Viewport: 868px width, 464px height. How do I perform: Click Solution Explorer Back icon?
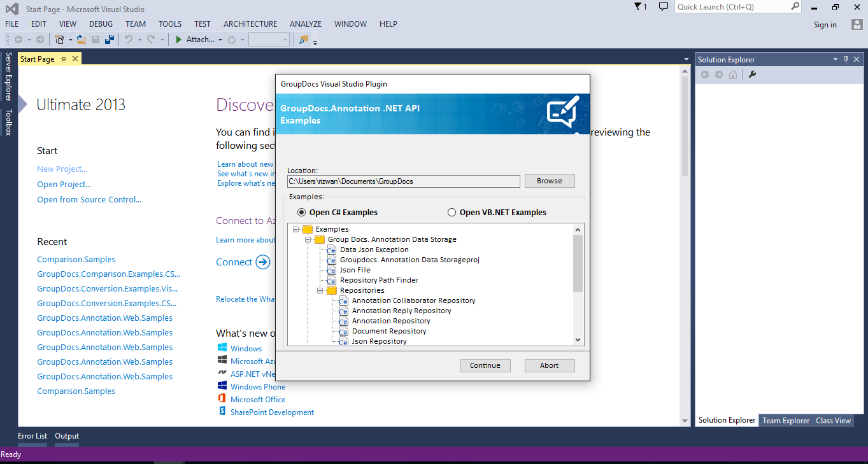coord(705,74)
